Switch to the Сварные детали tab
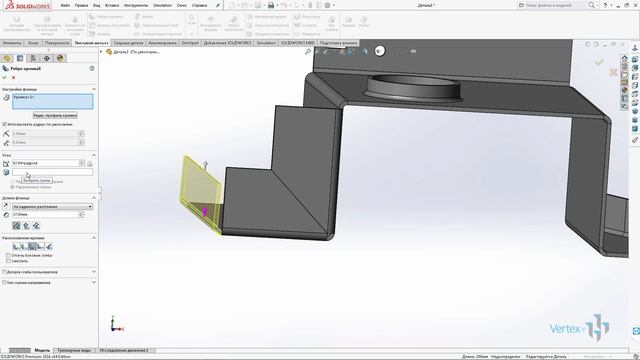640x360 pixels. point(128,43)
